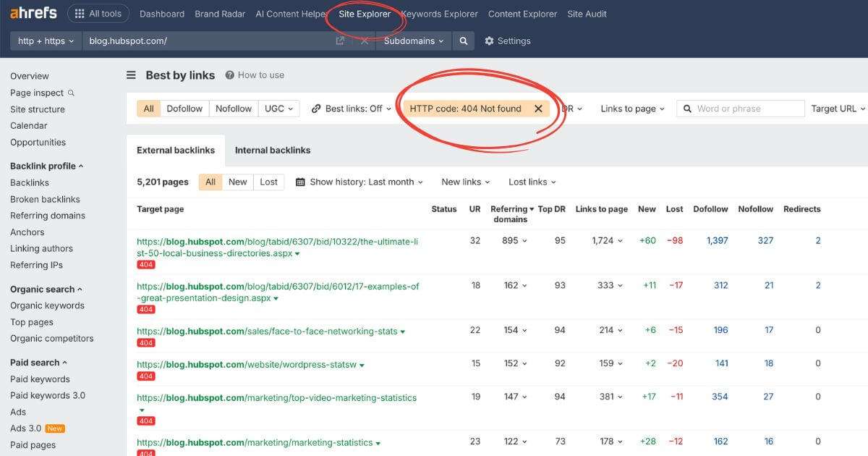The width and height of the screenshot is (868, 456).
Task: Click the calendar icon next to Show history
Action: coord(299,182)
